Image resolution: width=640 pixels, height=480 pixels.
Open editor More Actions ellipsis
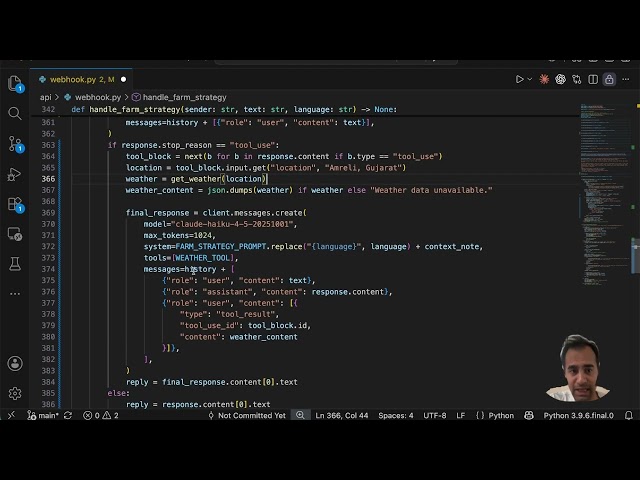point(626,79)
